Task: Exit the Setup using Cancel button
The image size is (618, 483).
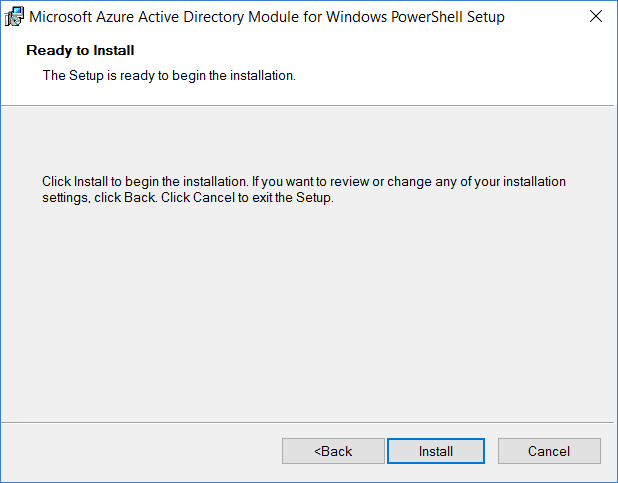Action: [549, 451]
